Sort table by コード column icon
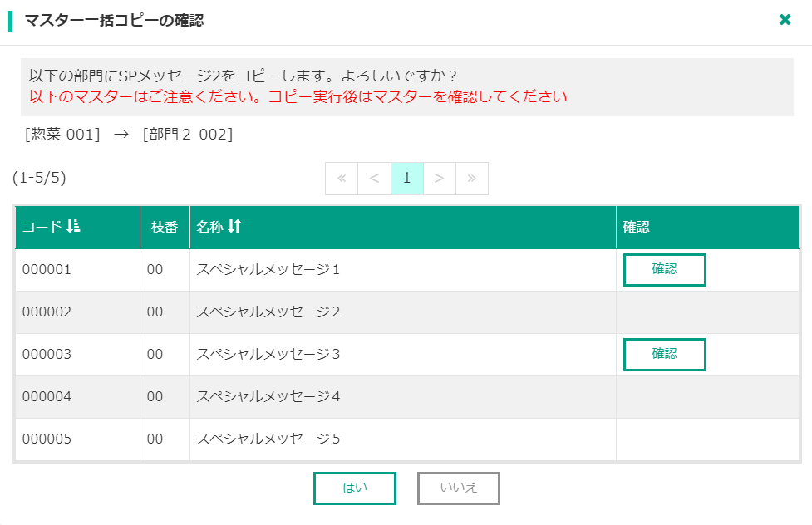812x525 pixels. click(74, 226)
